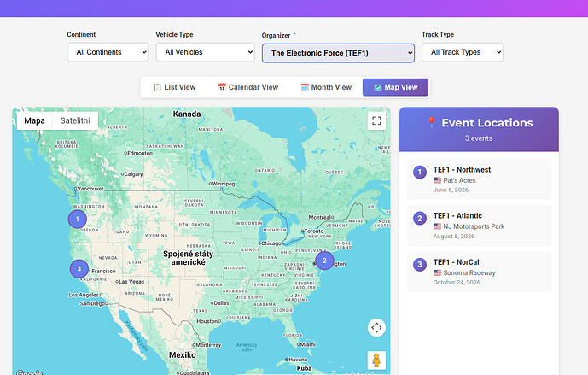The height and width of the screenshot is (375, 588).
Task: Switch map to Mapa view
Action: tap(35, 120)
